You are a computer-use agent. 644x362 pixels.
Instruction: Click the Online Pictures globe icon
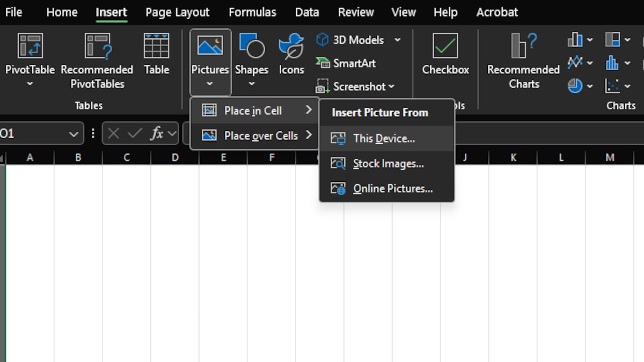tap(338, 189)
